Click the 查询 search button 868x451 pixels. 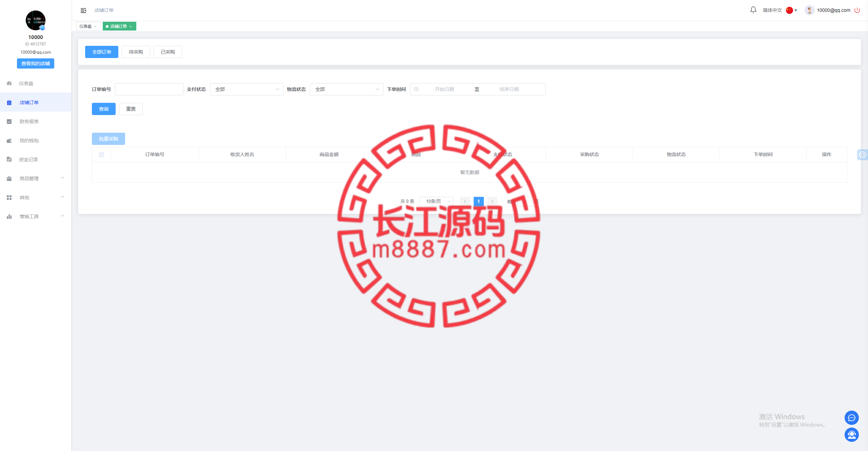(x=104, y=109)
